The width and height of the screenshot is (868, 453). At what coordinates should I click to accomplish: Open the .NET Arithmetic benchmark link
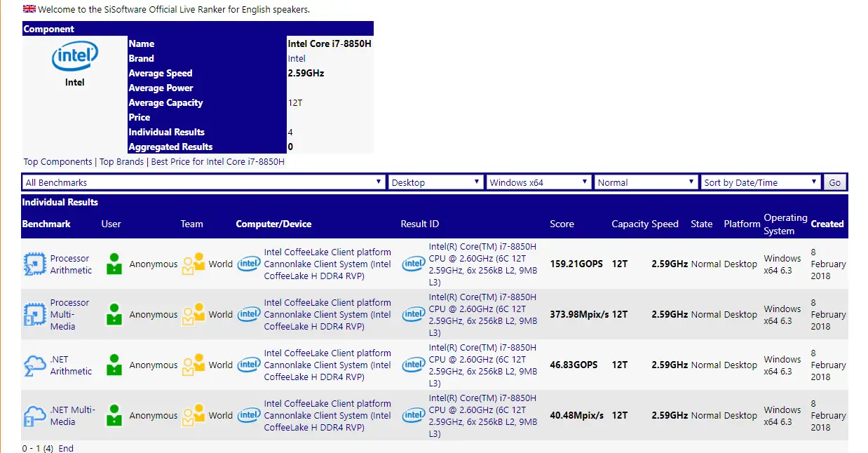[x=71, y=365]
